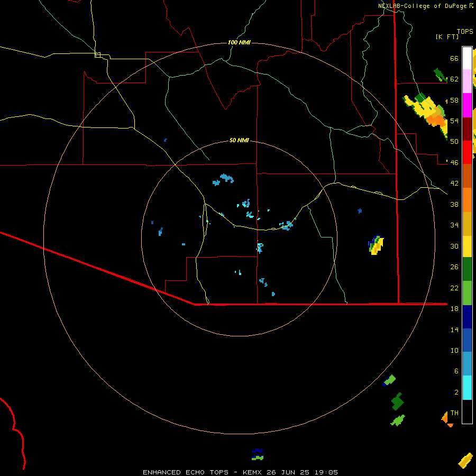476x476 pixels.
Task: Click the TH threshold label
Action: pyautogui.click(x=454, y=413)
